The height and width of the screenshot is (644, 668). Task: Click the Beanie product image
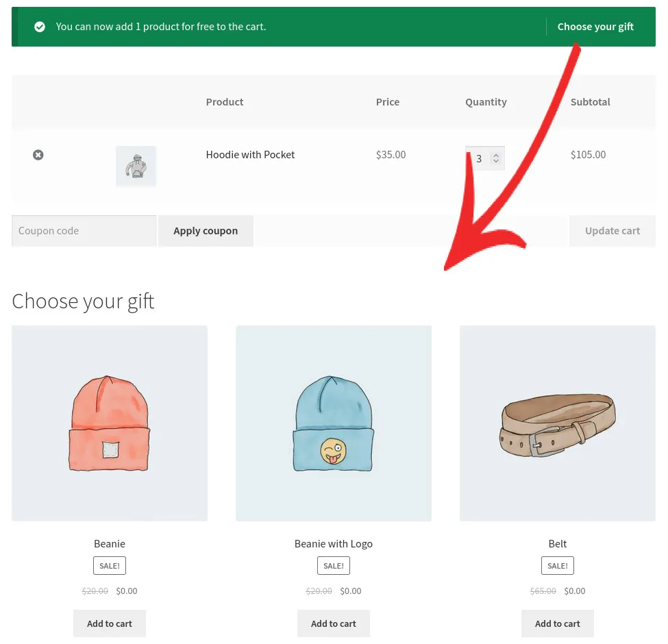(110, 423)
